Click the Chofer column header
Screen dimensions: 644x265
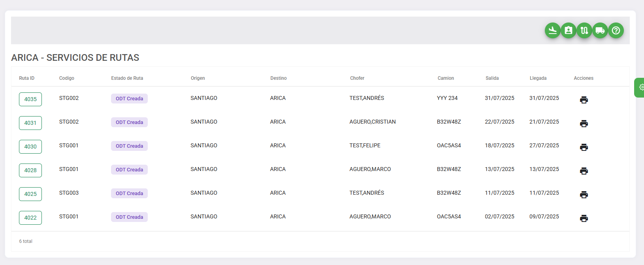pos(357,78)
